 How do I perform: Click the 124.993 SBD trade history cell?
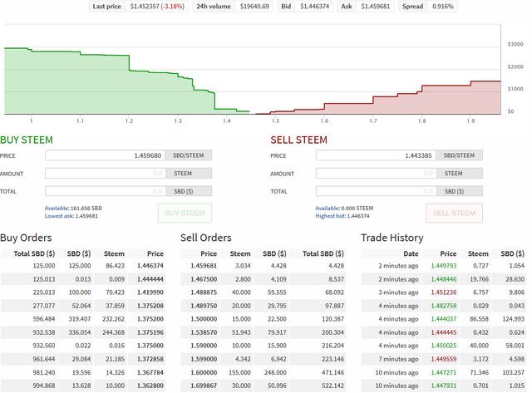coord(513,319)
